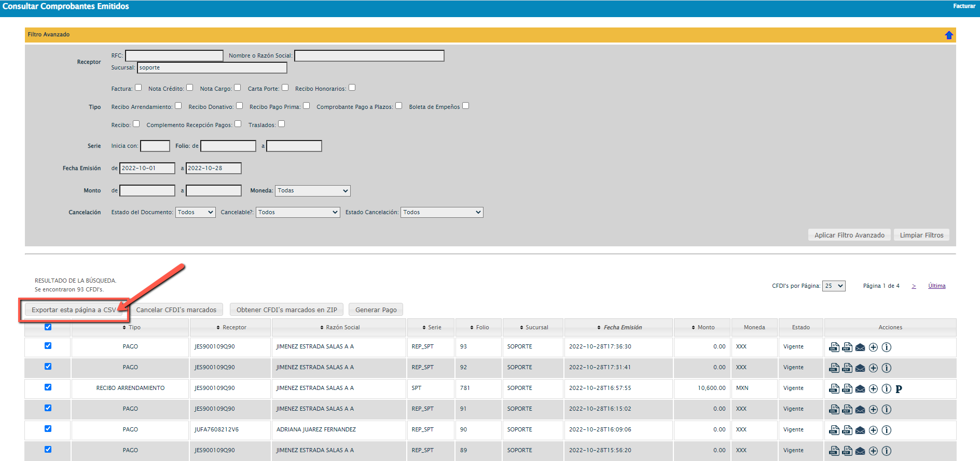Uncheck the select-all header checkbox
Screen dimensions: 980x461
point(48,327)
